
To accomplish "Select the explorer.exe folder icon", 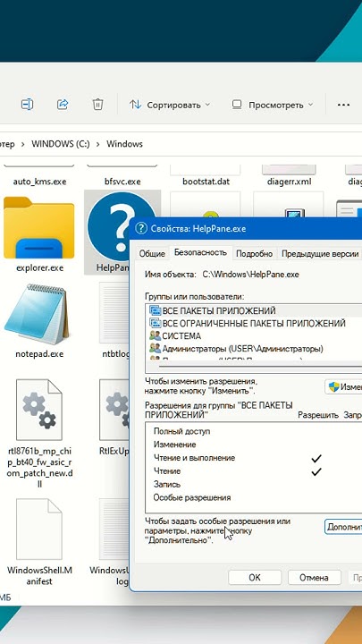I will coord(39,227).
